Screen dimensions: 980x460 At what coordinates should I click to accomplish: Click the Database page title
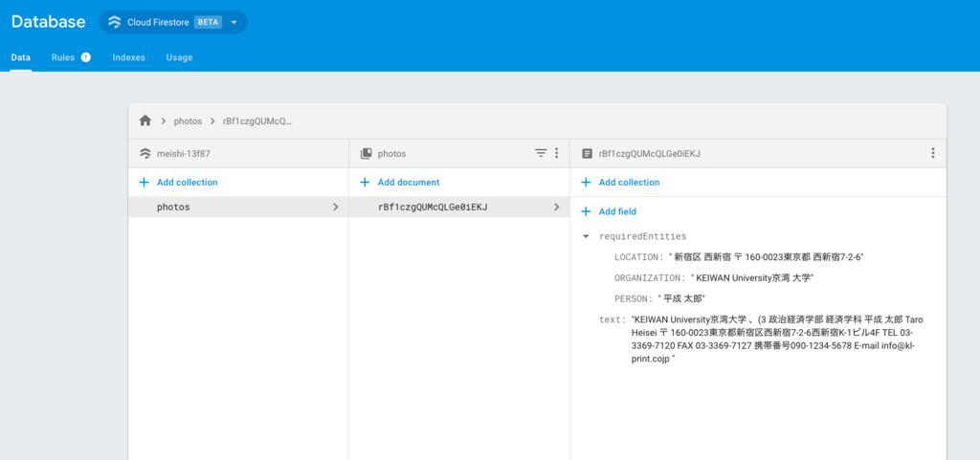coord(48,22)
